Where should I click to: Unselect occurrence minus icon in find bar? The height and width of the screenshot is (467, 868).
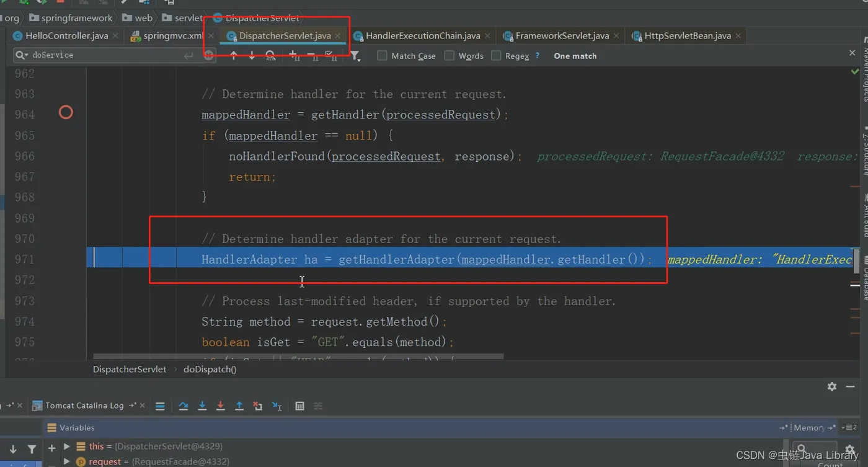[312, 56]
